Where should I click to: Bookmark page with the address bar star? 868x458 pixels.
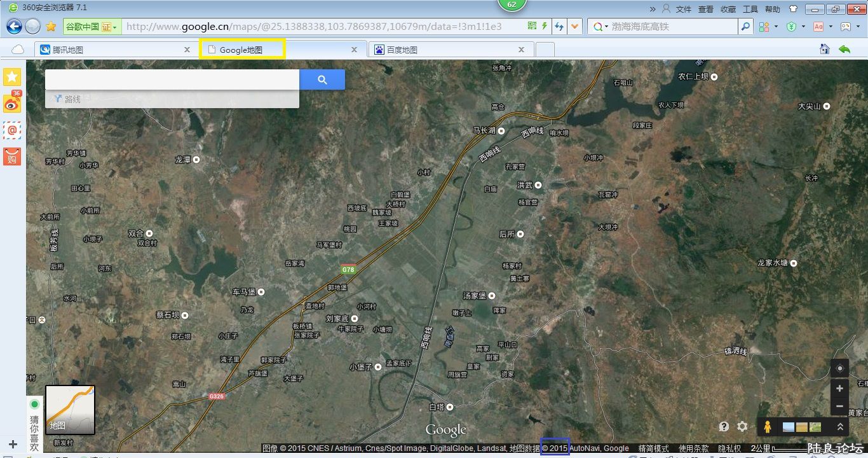click(51, 26)
